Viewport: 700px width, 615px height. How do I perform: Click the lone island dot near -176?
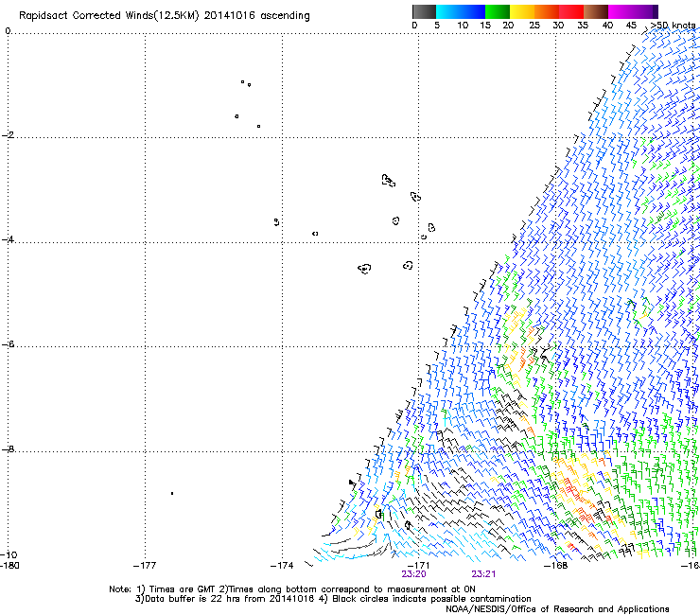[x=172, y=494]
